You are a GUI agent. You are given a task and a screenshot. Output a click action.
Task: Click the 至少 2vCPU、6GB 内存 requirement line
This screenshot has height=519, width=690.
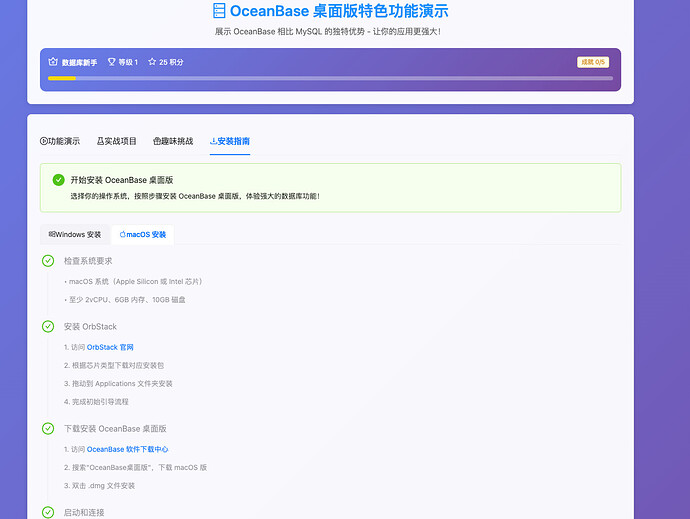[x=125, y=300]
